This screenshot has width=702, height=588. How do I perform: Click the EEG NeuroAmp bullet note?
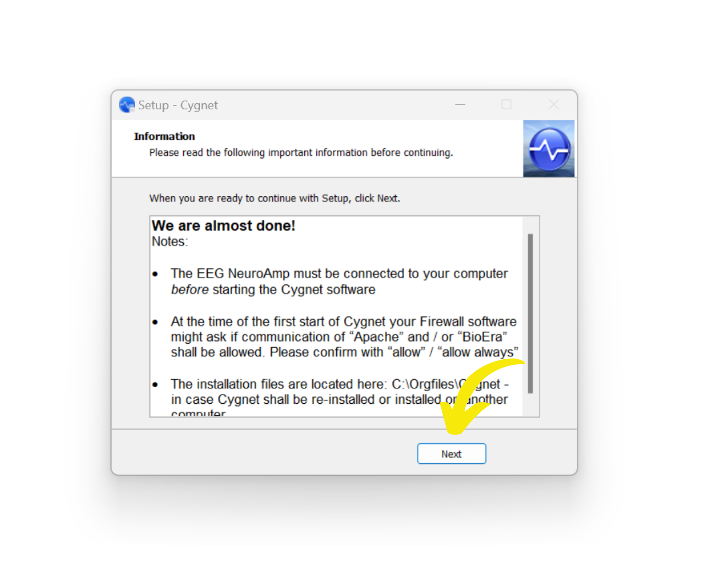click(x=339, y=282)
